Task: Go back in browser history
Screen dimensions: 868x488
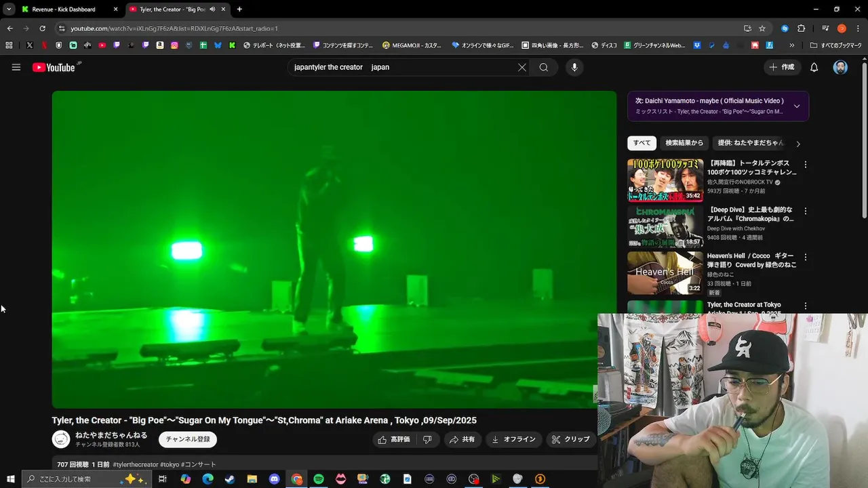Action: (x=9, y=28)
